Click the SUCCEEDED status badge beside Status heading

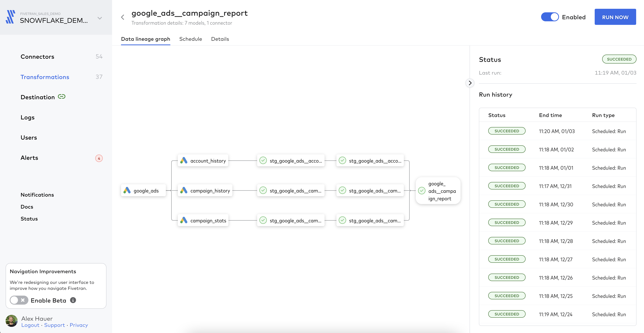[619, 59]
